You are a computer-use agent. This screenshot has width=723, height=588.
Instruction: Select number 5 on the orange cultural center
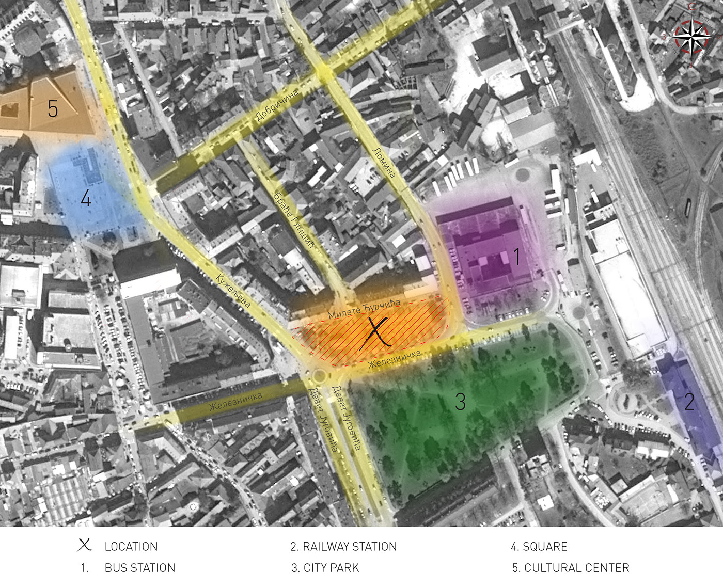coord(53,108)
